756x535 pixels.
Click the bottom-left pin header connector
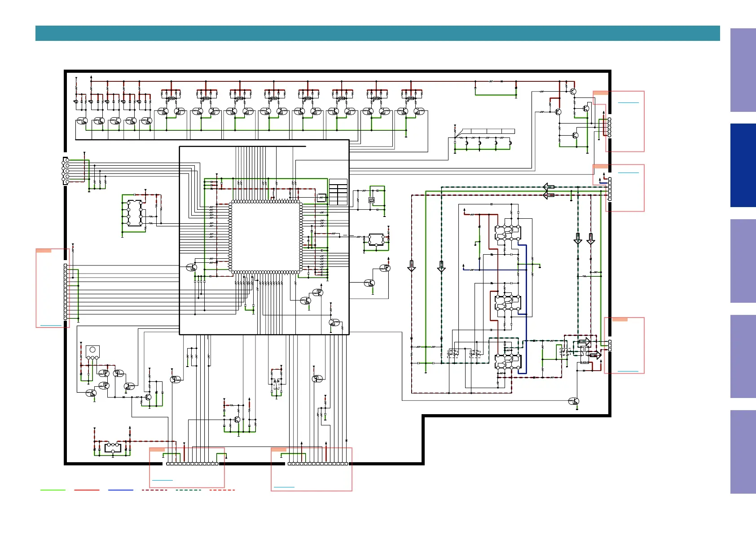point(192,464)
